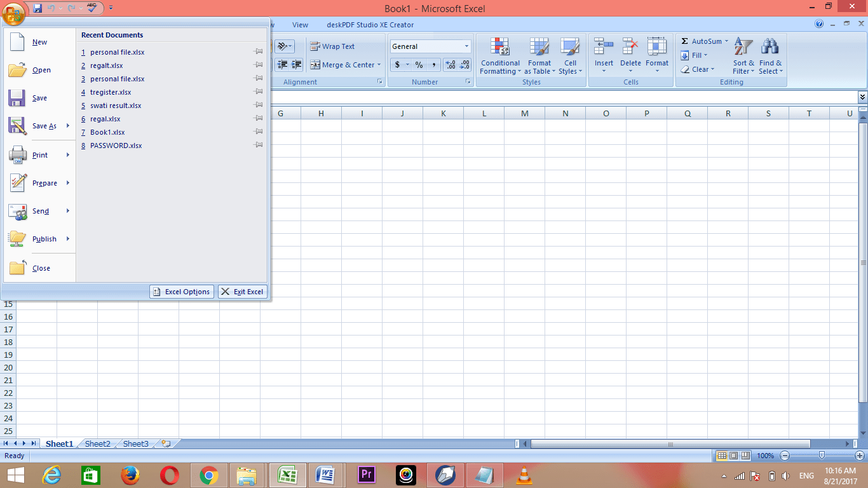
Task: Click the Insert Worksheet tab icon
Action: tap(166, 444)
